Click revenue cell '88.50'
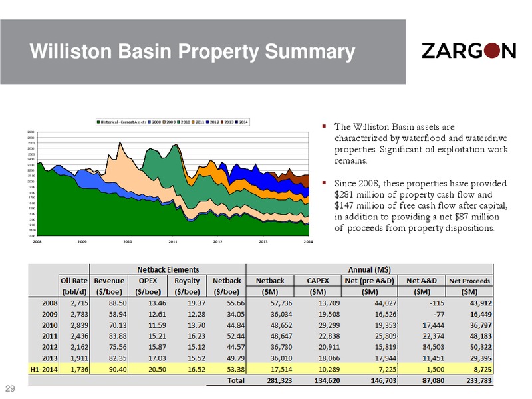Image resolution: width=532 pixels, height=399 pixels. click(x=118, y=303)
